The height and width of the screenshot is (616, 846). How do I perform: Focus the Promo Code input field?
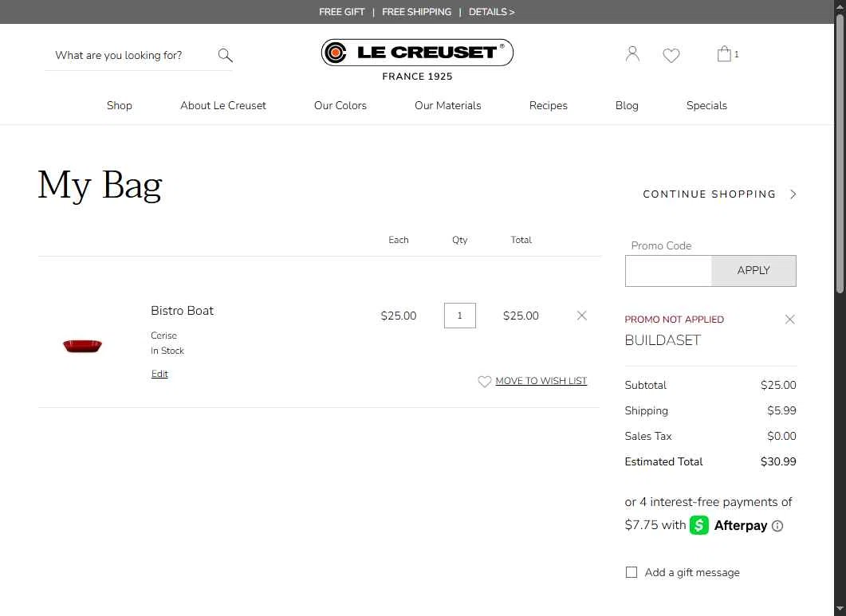pos(668,271)
